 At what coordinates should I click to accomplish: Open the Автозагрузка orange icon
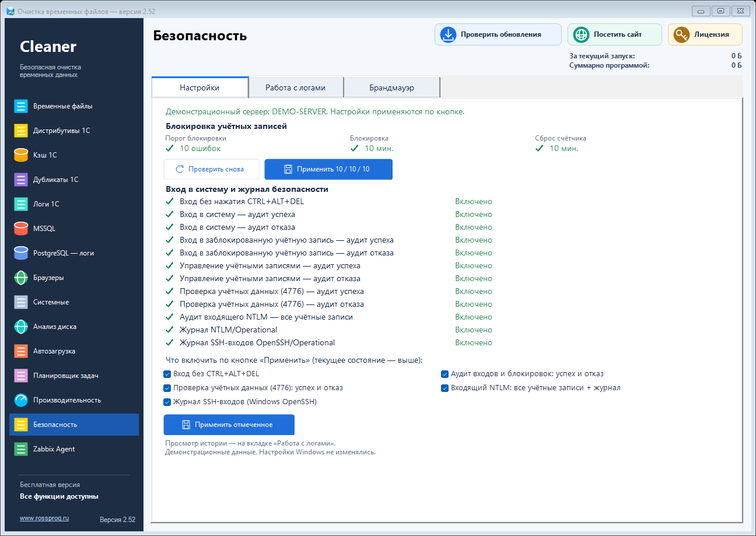click(21, 351)
